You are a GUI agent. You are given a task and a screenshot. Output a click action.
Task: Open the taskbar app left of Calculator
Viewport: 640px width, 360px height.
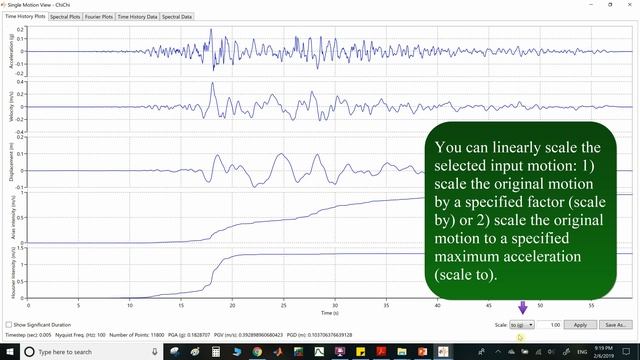coord(195,351)
